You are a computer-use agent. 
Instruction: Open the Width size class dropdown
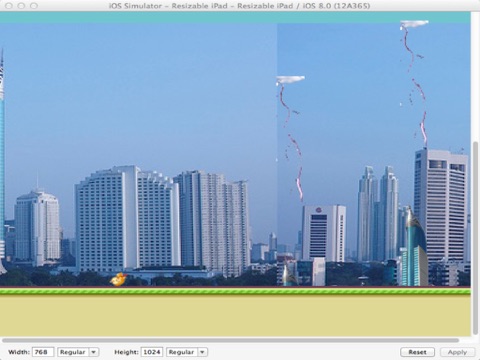(78, 352)
